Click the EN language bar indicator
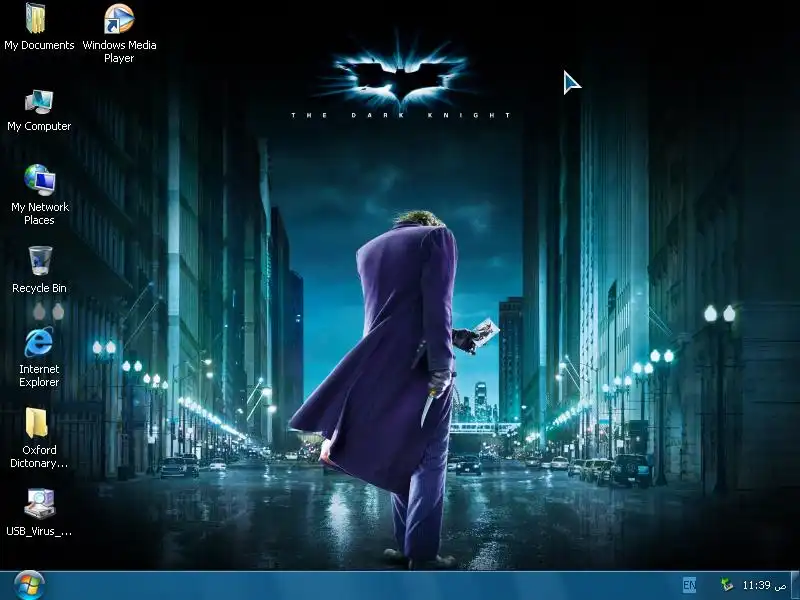The height and width of the screenshot is (600, 800). (689, 585)
